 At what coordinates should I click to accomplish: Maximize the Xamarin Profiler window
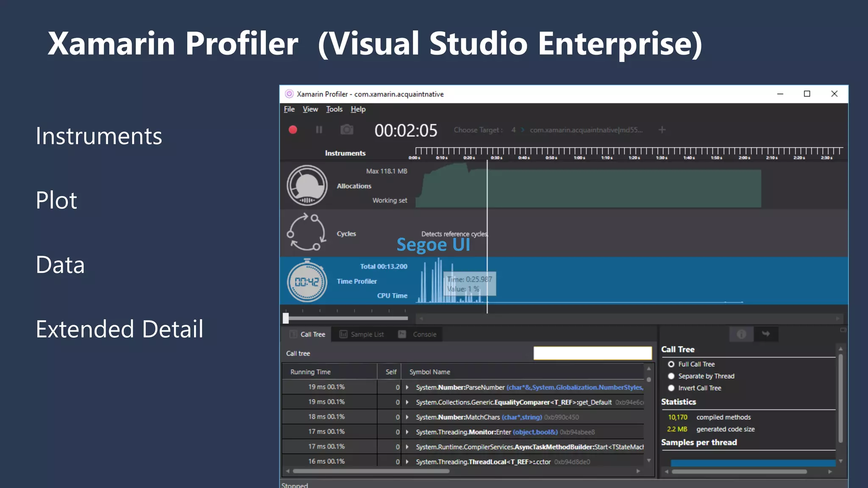pyautogui.click(x=807, y=94)
